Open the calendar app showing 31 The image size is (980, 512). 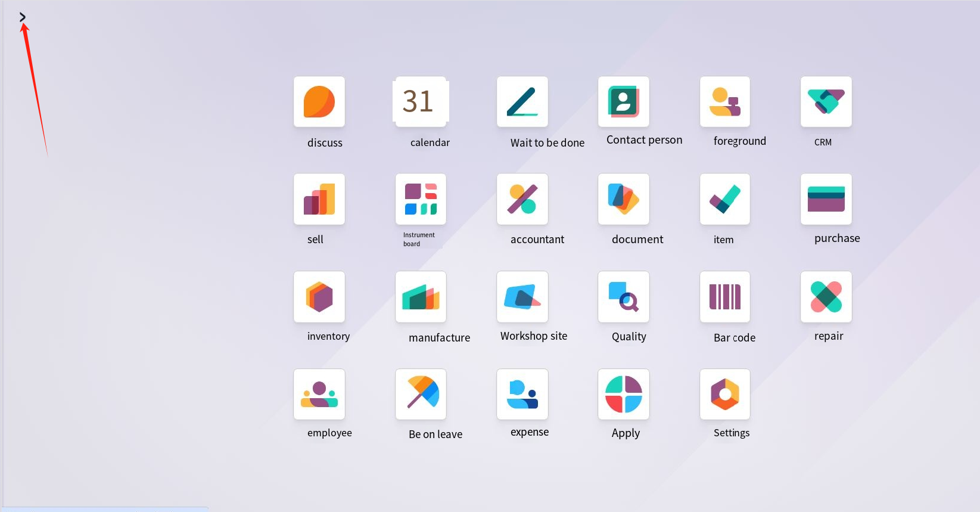[x=421, y=101]
